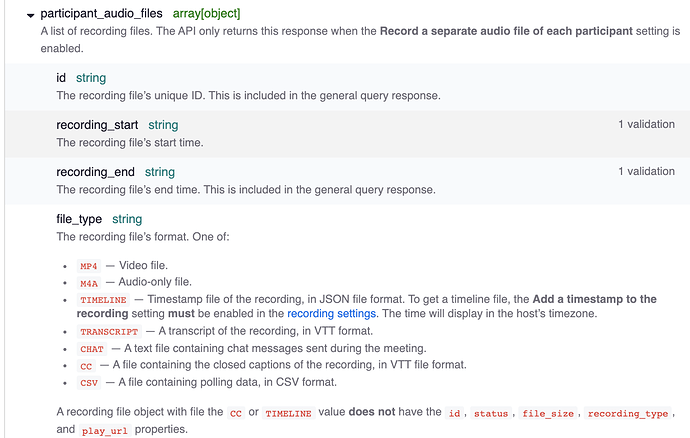Click the recording_type code tag

pos(628,413)
